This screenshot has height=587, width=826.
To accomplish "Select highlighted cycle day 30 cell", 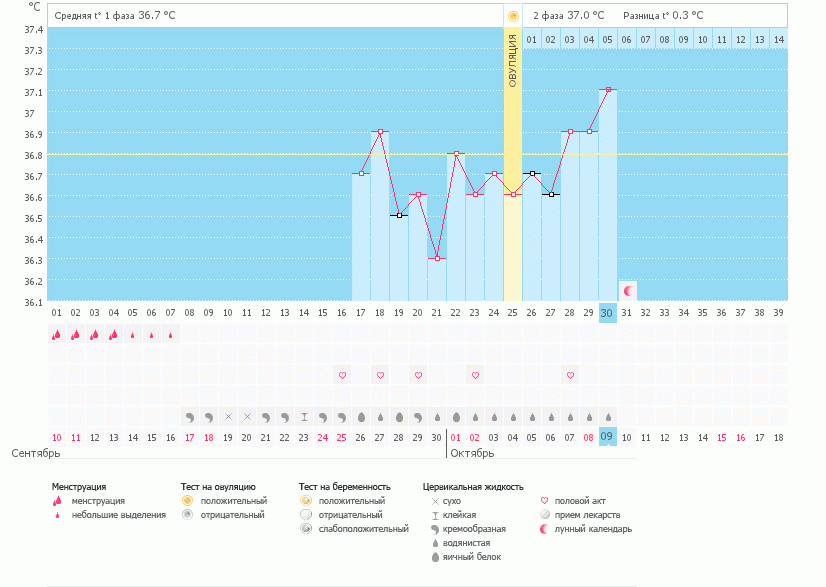I will pyautogui.click(x=608, y=313).
